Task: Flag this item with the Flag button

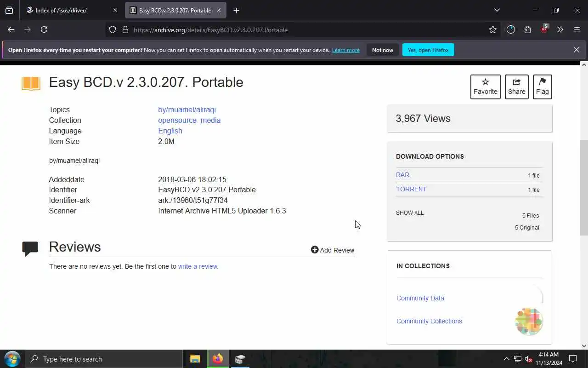Action: 542,86
